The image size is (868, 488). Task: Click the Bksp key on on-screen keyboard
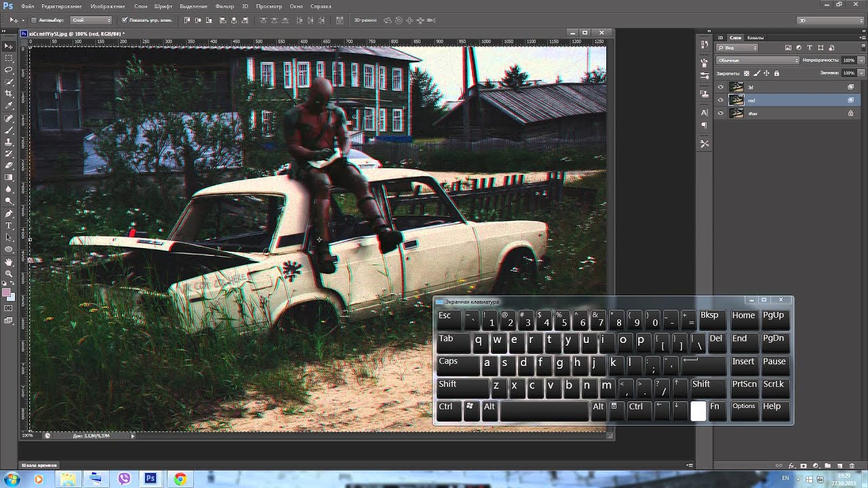[711, 319]
